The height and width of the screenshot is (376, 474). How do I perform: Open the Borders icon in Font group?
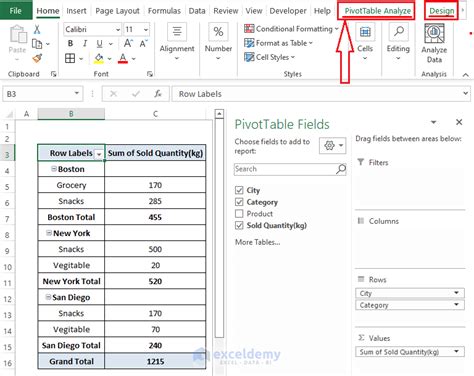pos(70,58)
